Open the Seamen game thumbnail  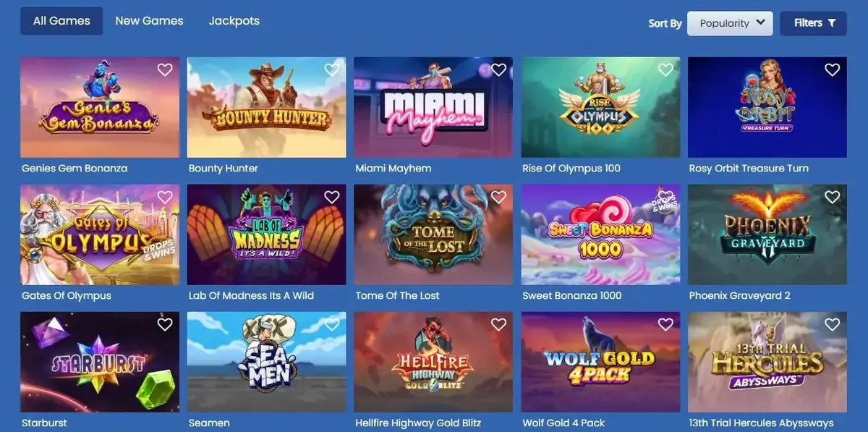coord(267,362)
